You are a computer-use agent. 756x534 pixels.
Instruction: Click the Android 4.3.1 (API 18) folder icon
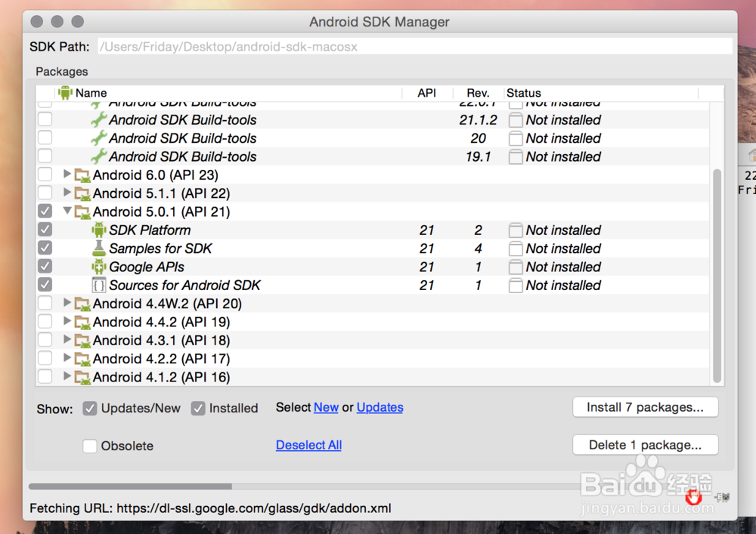pos(82,341)
